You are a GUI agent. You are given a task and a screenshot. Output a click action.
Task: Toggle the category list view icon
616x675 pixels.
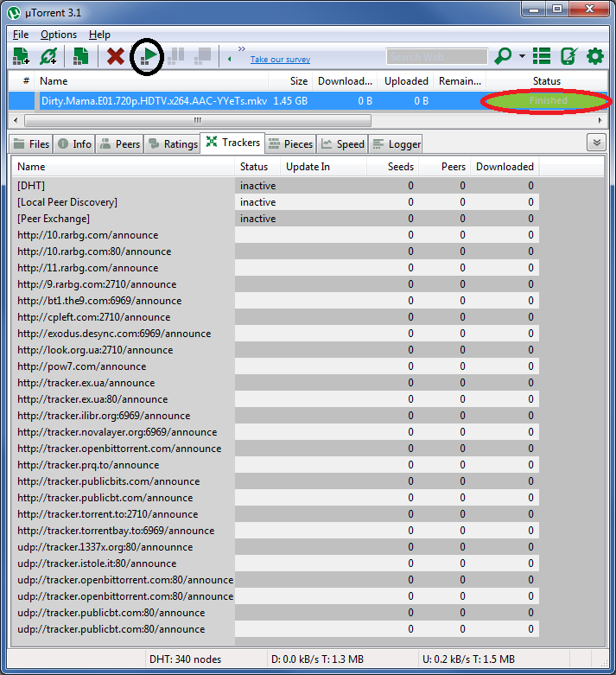coord(542,56)
